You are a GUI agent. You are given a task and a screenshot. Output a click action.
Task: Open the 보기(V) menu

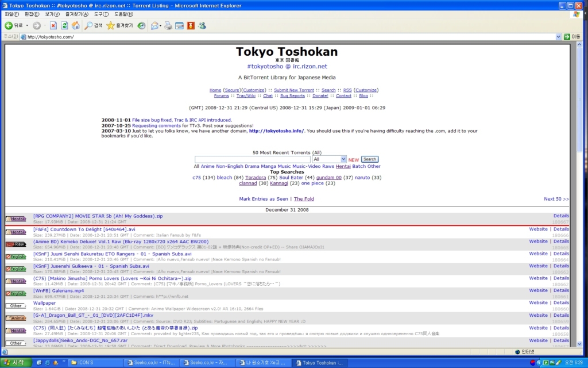tap(52, 14)
